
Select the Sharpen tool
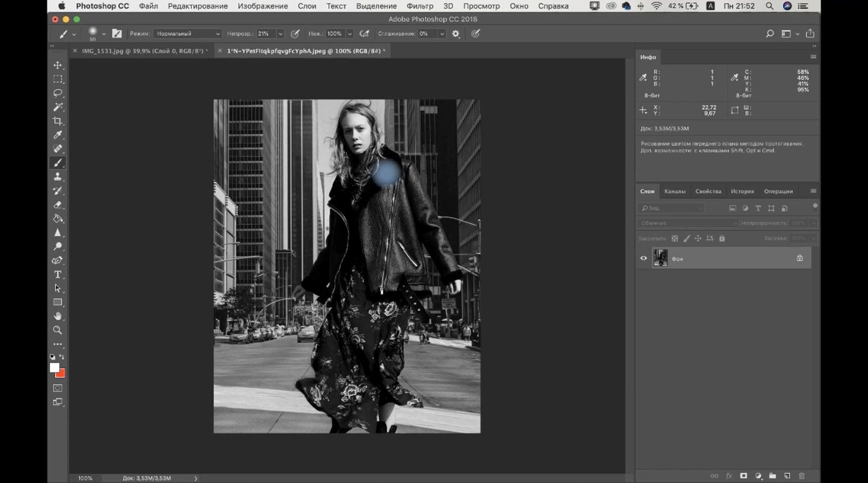(58, 232)
